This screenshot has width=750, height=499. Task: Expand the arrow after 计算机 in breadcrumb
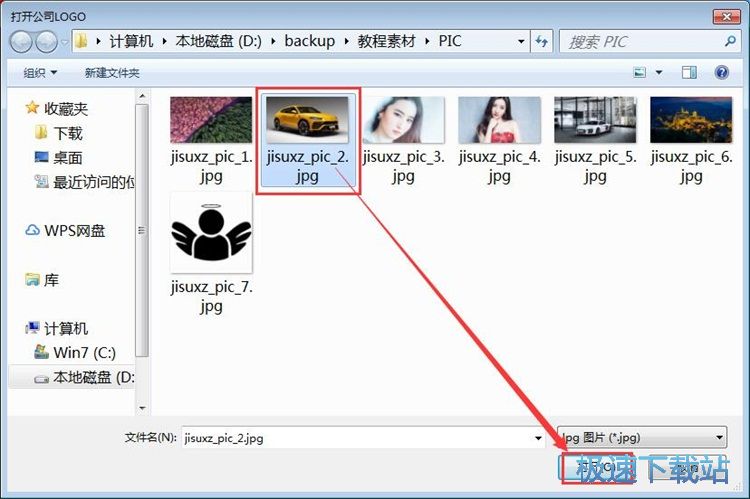[164, 42]
